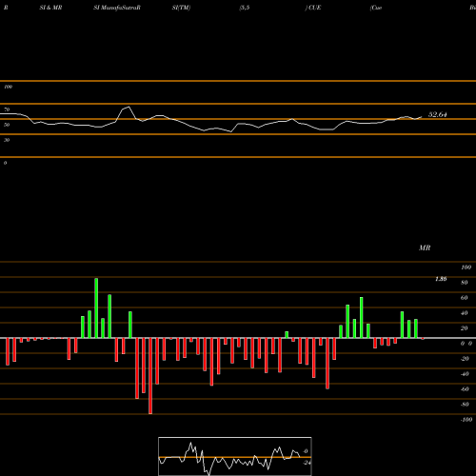Open the mini overview chart thumbnail
476x476 pixels.
[235, 456]
